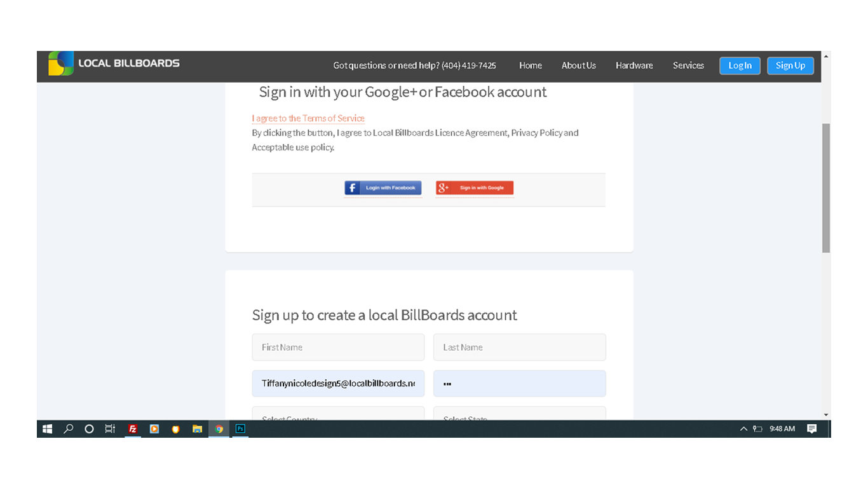The image size is (868, 488).
Task: Show hidden system tray icons
Action: pyautogui.click(x=743, y=429)
